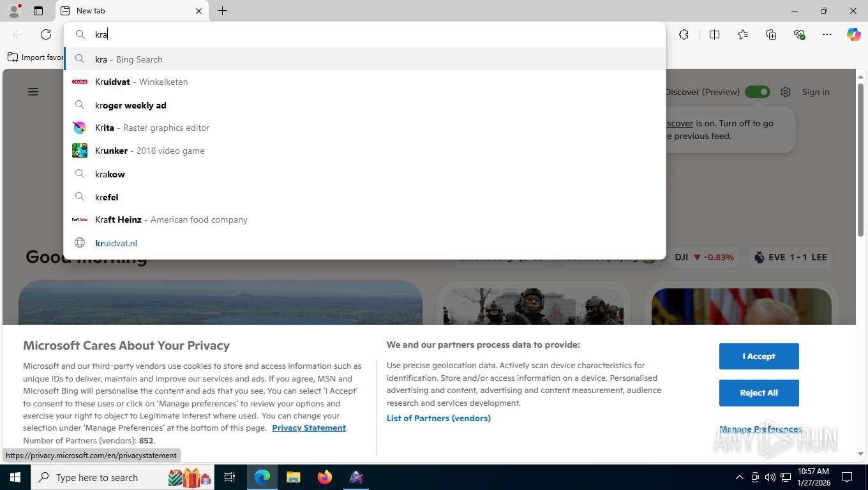This screenshot has width=868, height=490.
Task: Open Browser essentials heart icon
Action: coord(799,34)
